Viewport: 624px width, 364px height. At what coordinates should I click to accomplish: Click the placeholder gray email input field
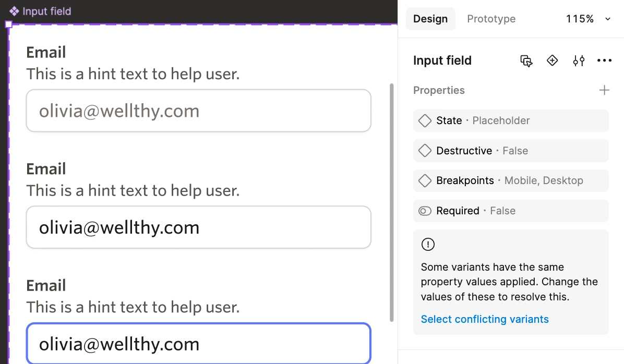tap(199, 111)
